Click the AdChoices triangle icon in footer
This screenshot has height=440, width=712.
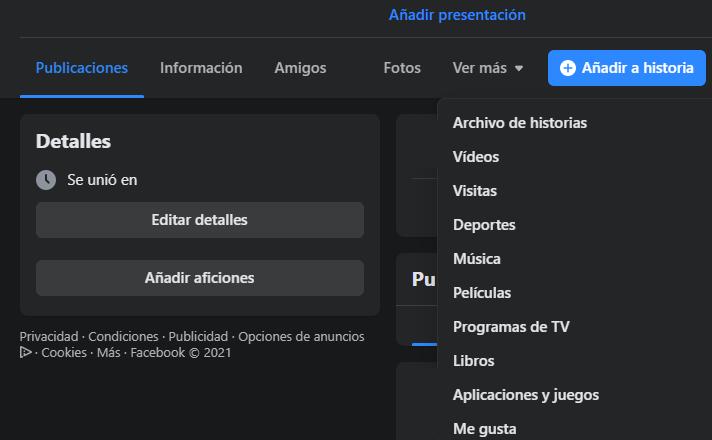[x=26, y=352]
